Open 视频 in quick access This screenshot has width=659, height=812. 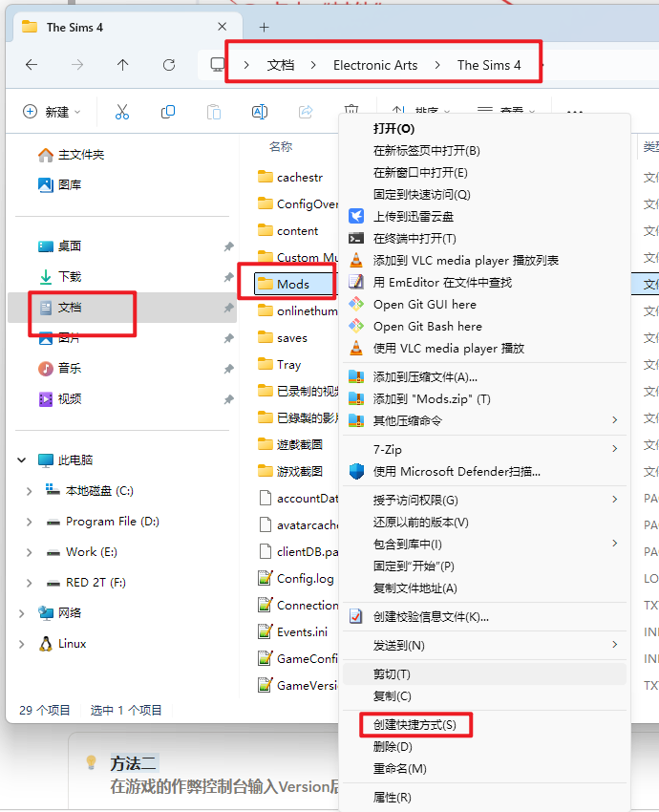pyautogui.click(x=59, y=398)
